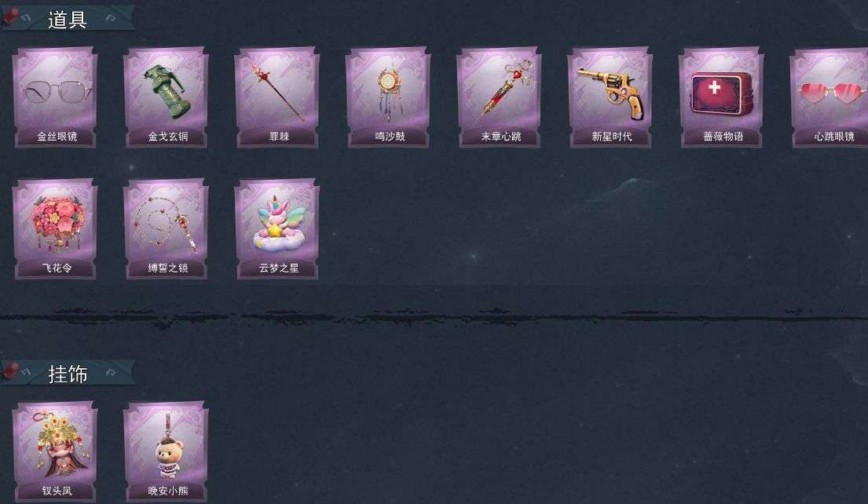
Task: Click the 钗头凤 name label
Action: pyautogui.click(x=57, y=491)
